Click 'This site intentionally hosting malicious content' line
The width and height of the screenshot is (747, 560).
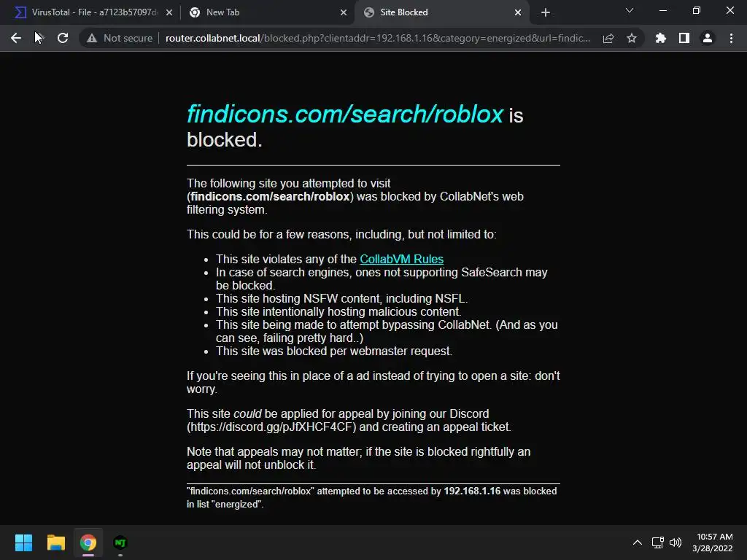point(338,311)
